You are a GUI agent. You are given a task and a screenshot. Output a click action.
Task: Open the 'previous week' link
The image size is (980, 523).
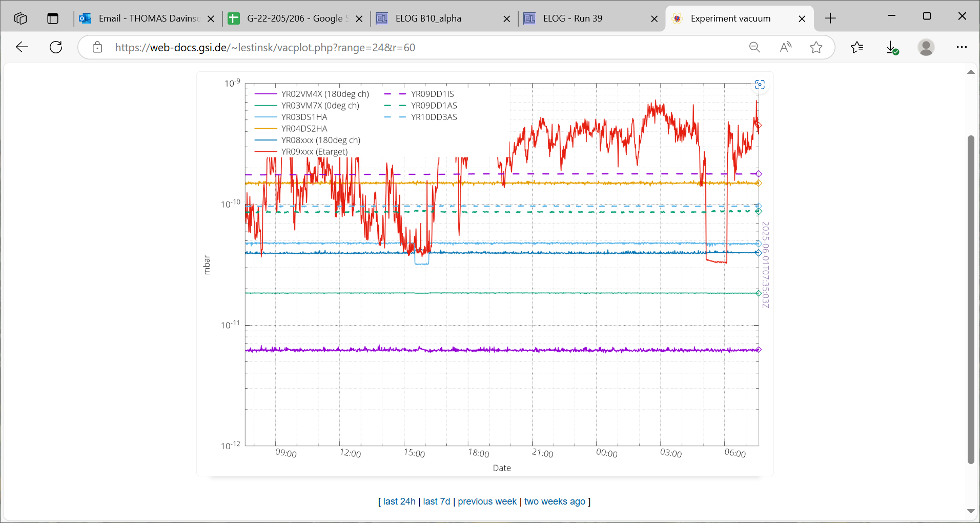pyautogui.click(x=487, y=501)
